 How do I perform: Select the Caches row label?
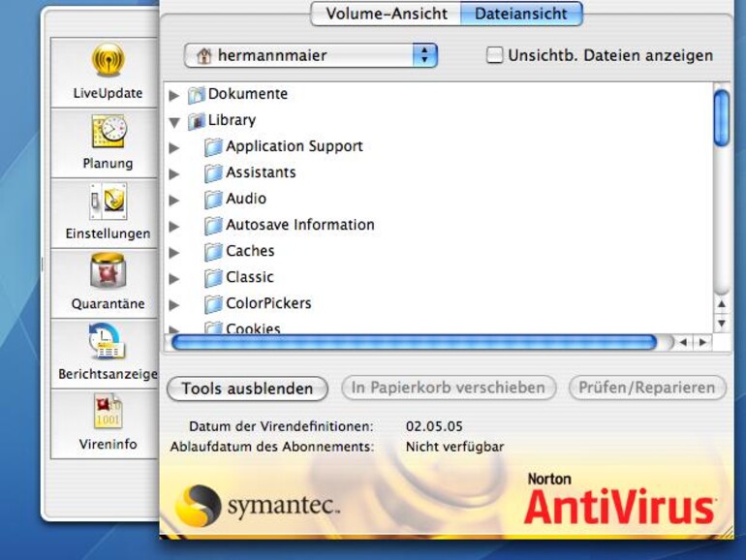(250, 251)
